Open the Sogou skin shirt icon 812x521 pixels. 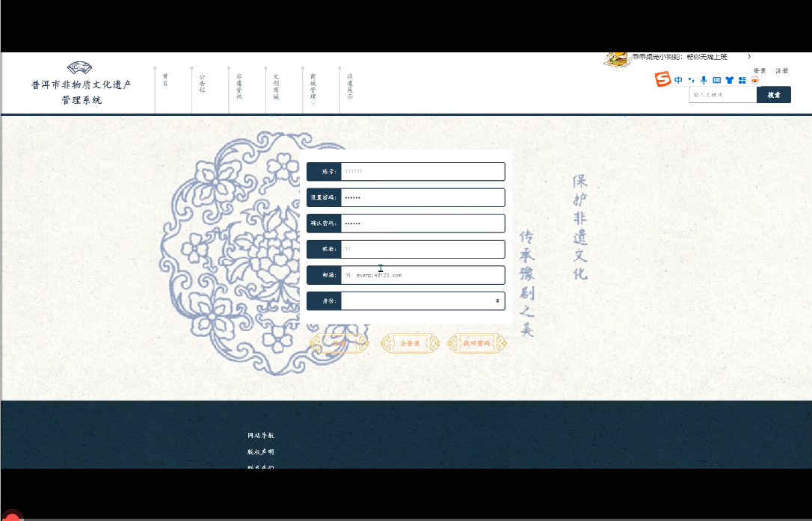[730, 80]
